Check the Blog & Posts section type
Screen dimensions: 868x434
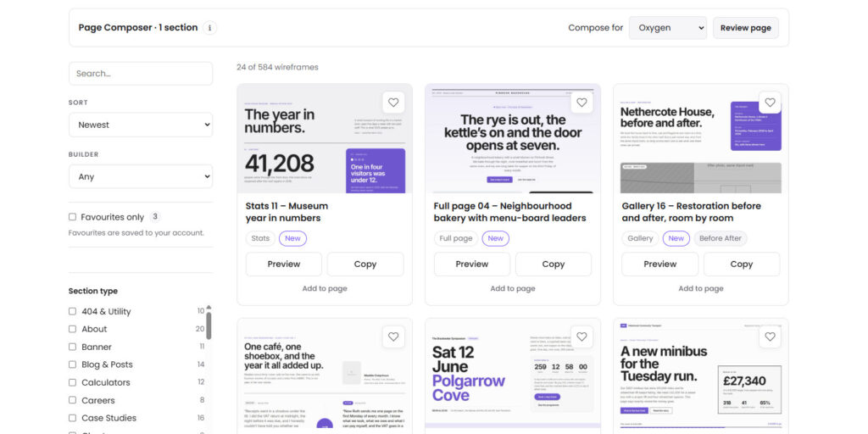pyautogui.click(x=73, y=364)
